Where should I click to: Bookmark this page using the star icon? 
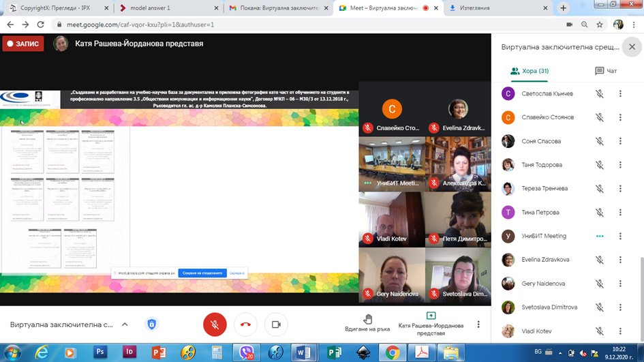click(601, 25)
